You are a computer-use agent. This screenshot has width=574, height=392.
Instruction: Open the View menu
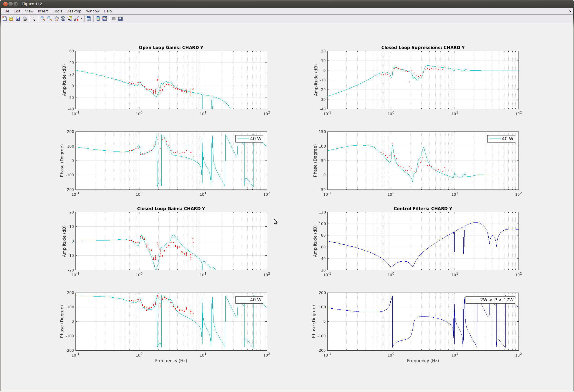click(x=29, y=11)
